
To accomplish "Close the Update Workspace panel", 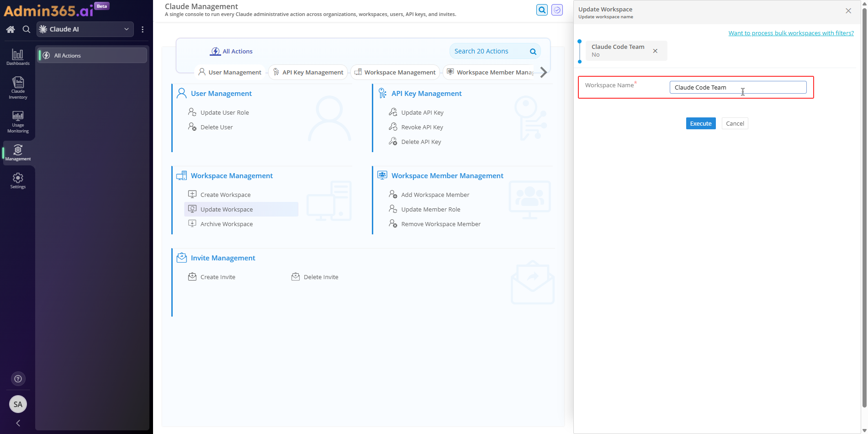I will 848,11.
